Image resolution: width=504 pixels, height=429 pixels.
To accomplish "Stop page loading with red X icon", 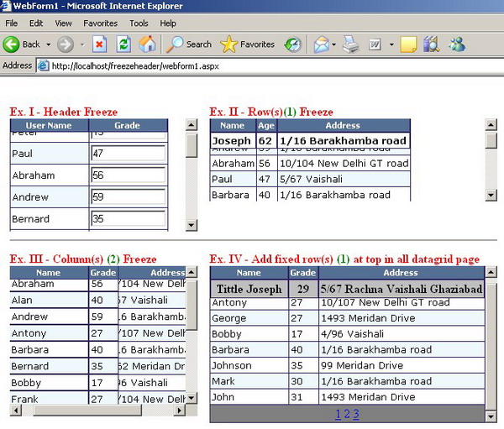I will pos(99,44).
